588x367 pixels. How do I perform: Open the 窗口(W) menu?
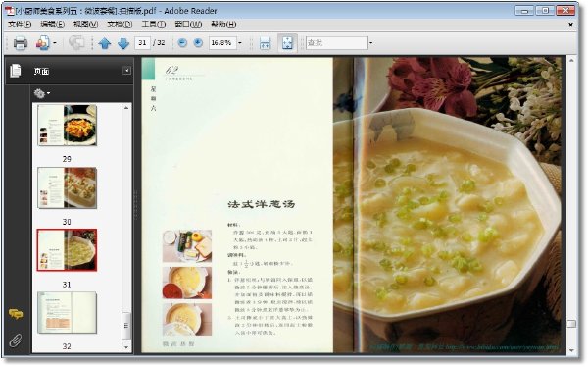188,25
